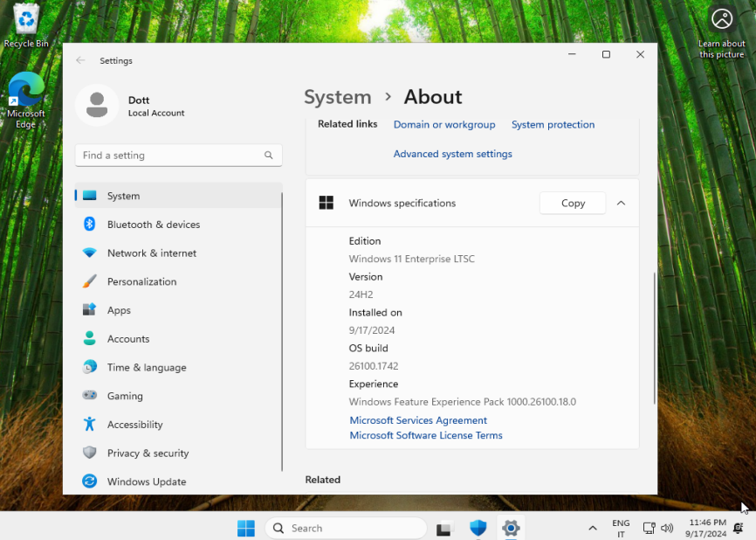Copy the Windows specifications
The width and height of the screenshot is (756, 540).
[573, 204]
